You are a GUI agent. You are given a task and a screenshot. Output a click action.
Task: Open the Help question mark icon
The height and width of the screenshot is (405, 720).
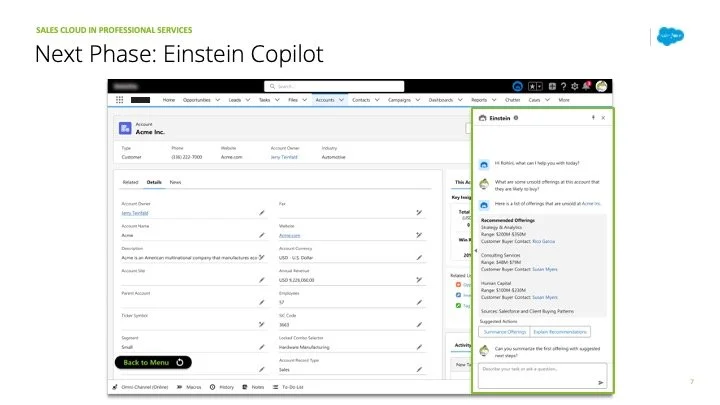click(563, 86)
